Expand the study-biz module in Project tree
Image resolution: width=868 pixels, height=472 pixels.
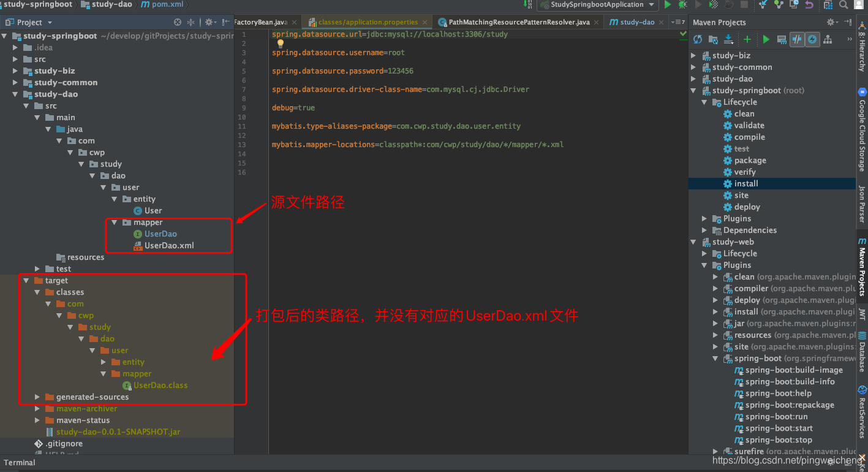point(16,70)
